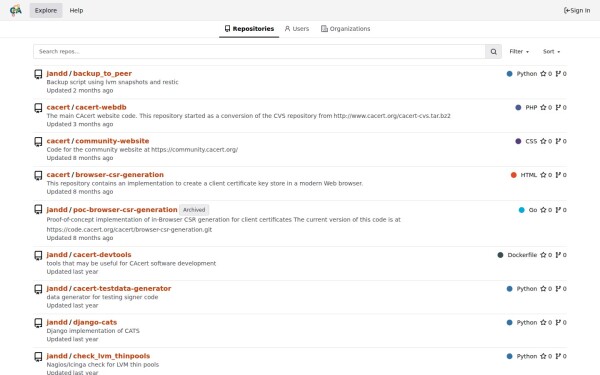Click repository icon beside cacert-devtools

click(38, 255)
